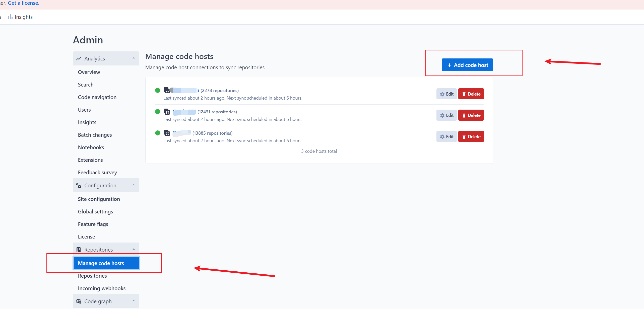Viewport: 644px width, 309px height.
Task: Click the trash icon inside the first Delete button
Action: click(x=464, y=94)
